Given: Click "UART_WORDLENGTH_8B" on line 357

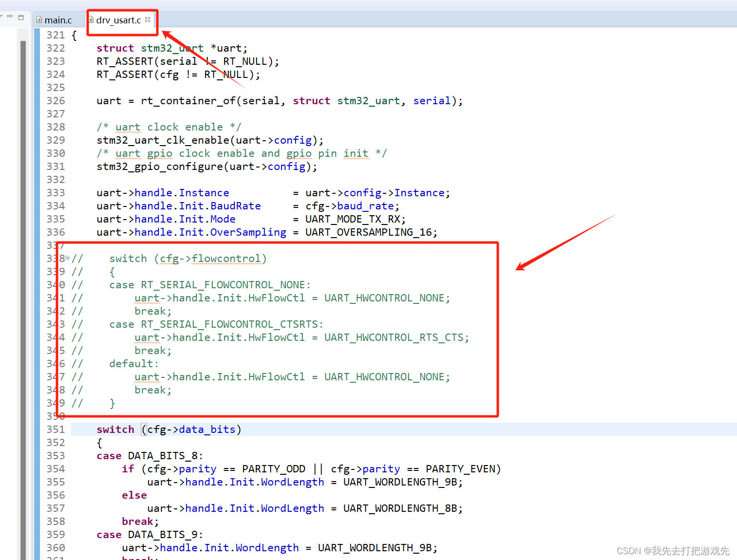Looking at the screenshot, I should point(400,508).
